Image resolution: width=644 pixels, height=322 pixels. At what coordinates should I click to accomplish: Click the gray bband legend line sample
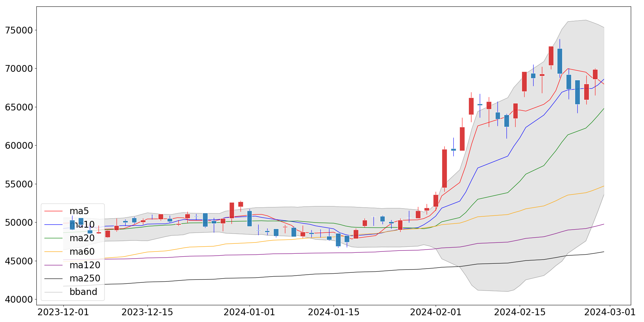pyautogui.click(x=53, y=292)
